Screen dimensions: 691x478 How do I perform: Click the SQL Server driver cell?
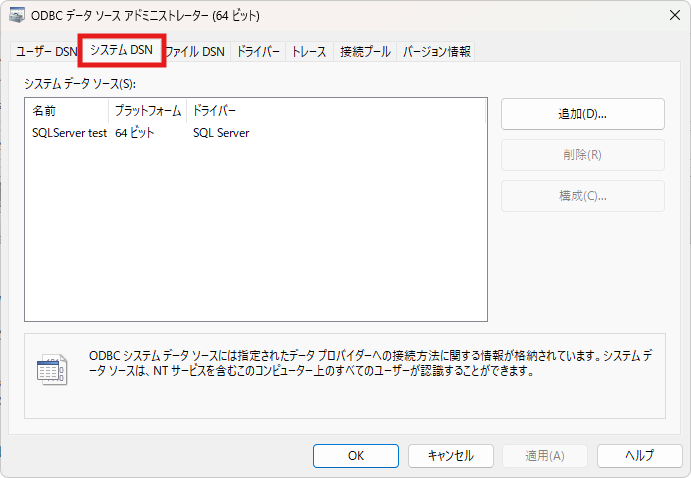[221, 133]
